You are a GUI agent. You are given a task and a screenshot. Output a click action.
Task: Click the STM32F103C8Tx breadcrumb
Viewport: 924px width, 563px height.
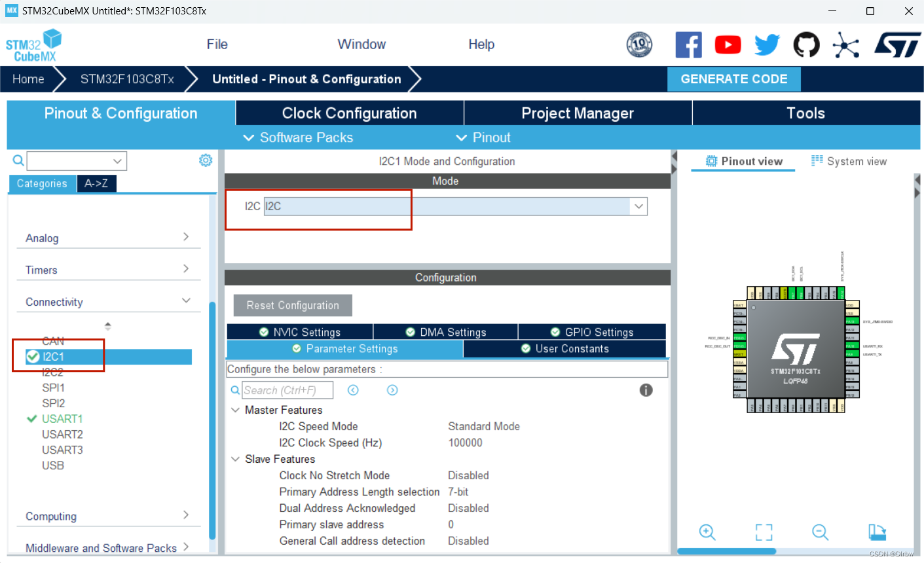tap(127, 79)
